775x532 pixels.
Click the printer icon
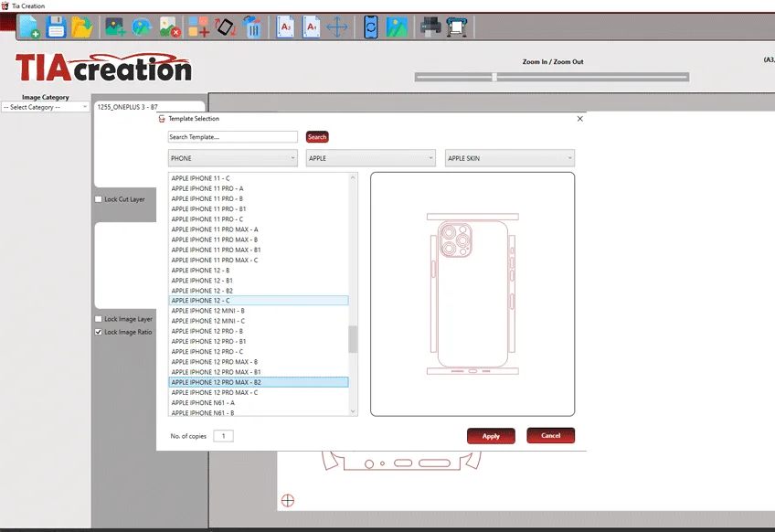pyautogui.click(x=430, y=27)
